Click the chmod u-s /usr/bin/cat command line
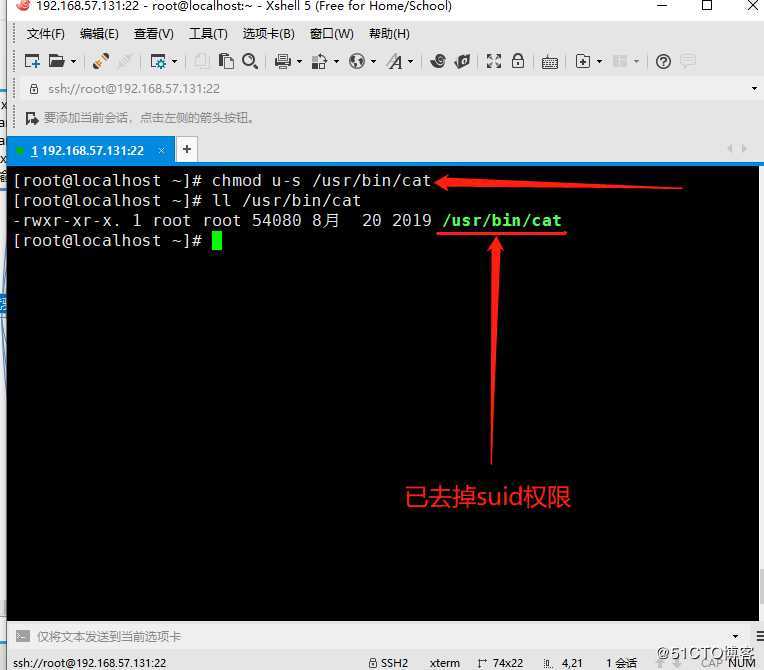Viewport: 764px width, 670px height. (321, 181)
